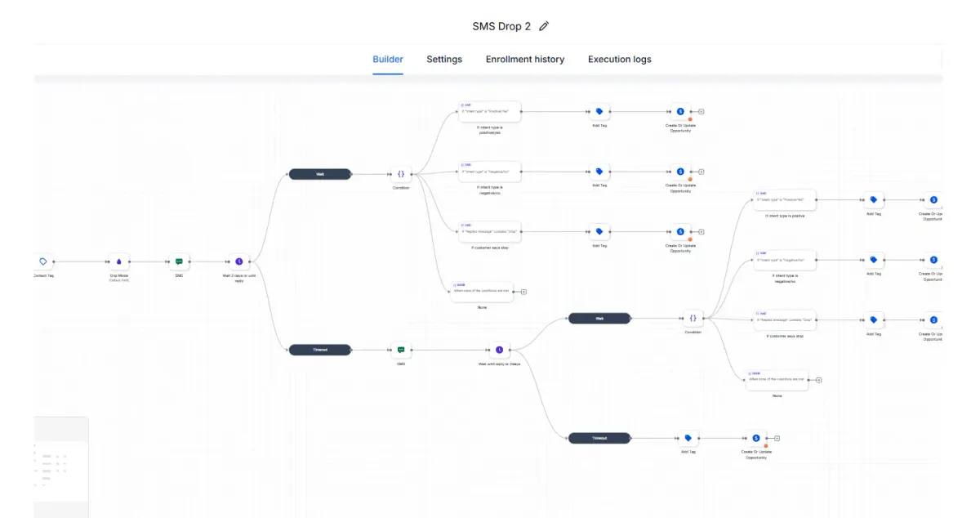The width and height of the screenshot is (980, 518).
Task: Click the upper dark Wait branch pill after first wait
Action: click(320, 174)
